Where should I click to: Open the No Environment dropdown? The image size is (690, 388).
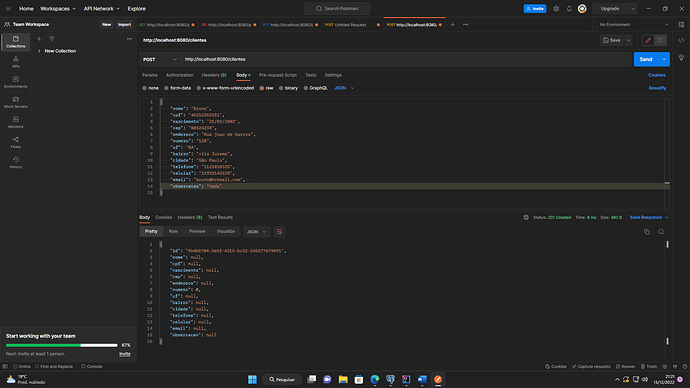pyautogui.click(x=634, y=25)
